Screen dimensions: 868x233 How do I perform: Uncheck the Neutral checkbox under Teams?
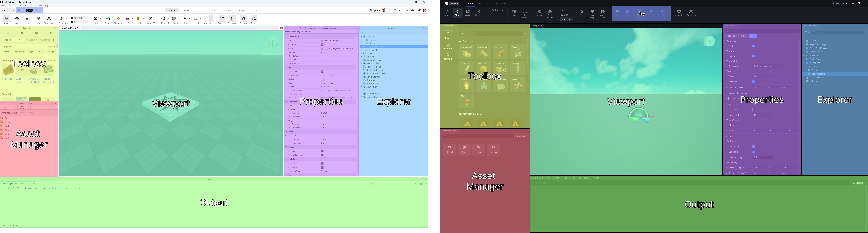coord(753,56)
